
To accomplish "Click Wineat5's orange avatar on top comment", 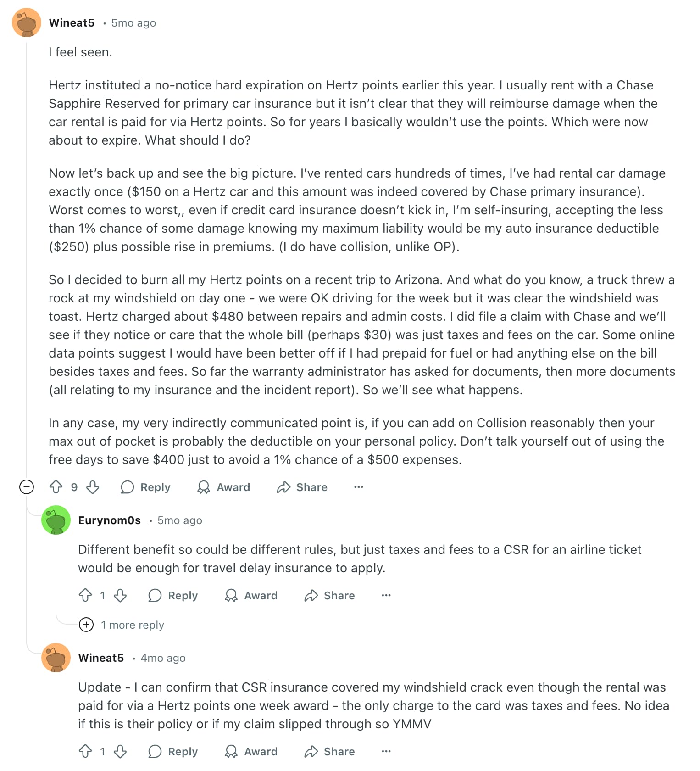I will (27, 22).
